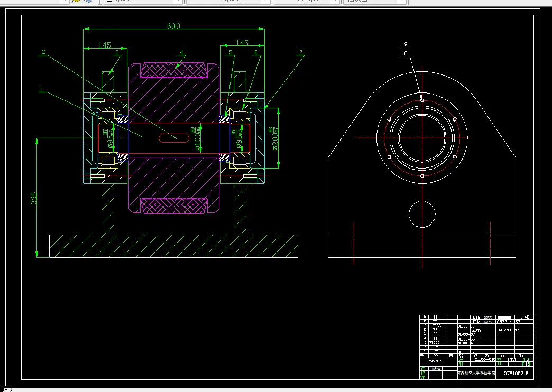This screenshot has height=392, width=552.
Task: Select the 2319 entry in parts list
Action: click(477, 330)
